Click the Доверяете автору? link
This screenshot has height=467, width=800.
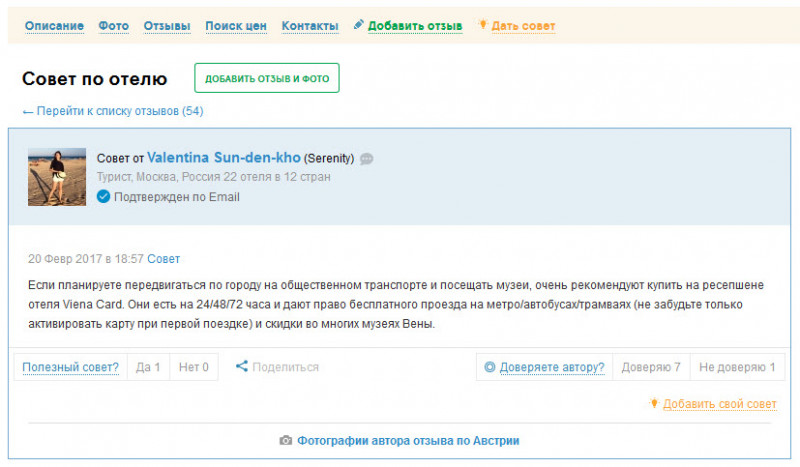point(552,367)
